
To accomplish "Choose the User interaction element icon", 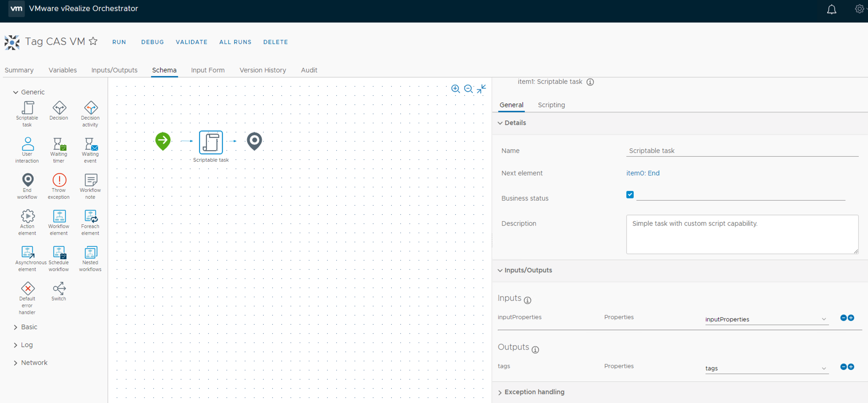I will coord(27,144).
